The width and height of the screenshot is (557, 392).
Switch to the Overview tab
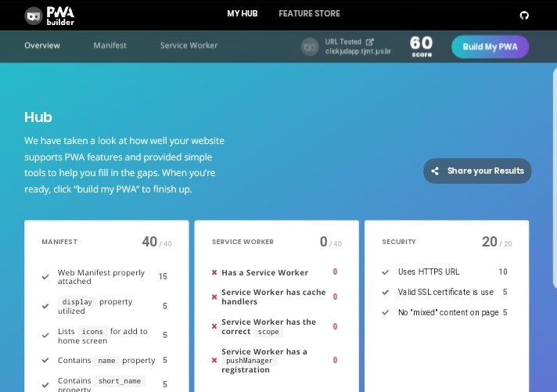(x=42, y=45)
